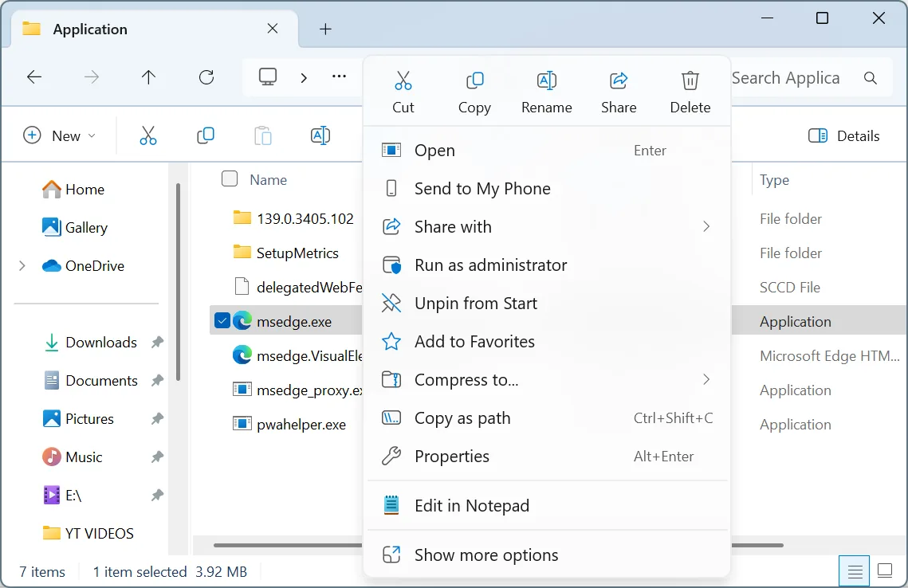
Task: Sort by the Type column header
Action: point(774,180)
